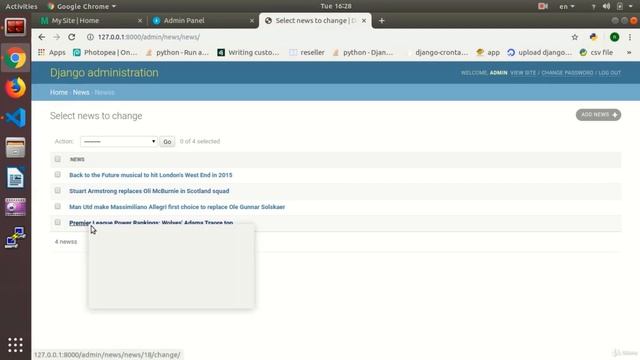Show more bookmarks with the chevron
Viewport: 640px width, 360px height.
(629, 52)
